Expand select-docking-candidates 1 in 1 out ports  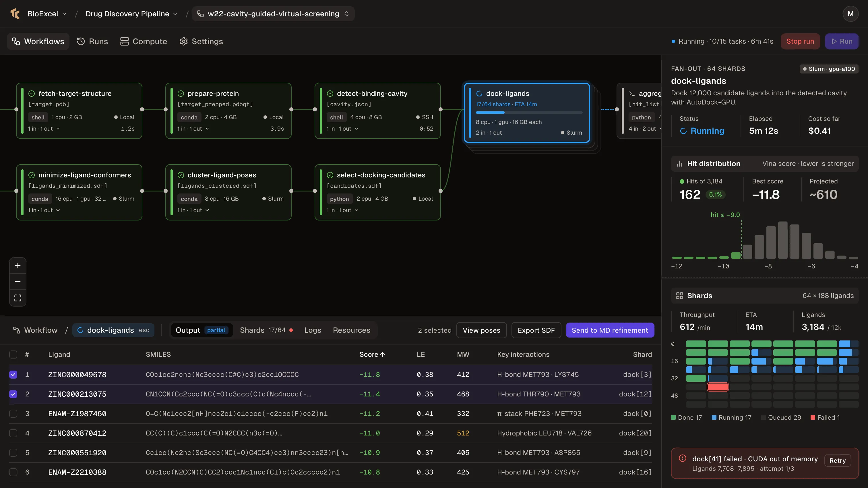tap(342, 210)
